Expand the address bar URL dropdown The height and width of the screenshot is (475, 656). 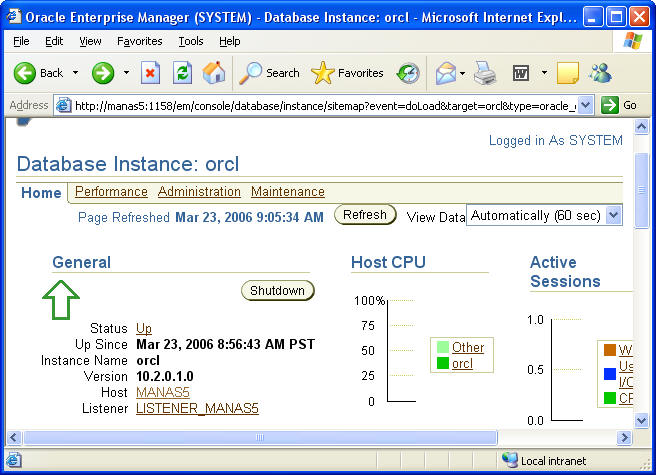point(586,105)
